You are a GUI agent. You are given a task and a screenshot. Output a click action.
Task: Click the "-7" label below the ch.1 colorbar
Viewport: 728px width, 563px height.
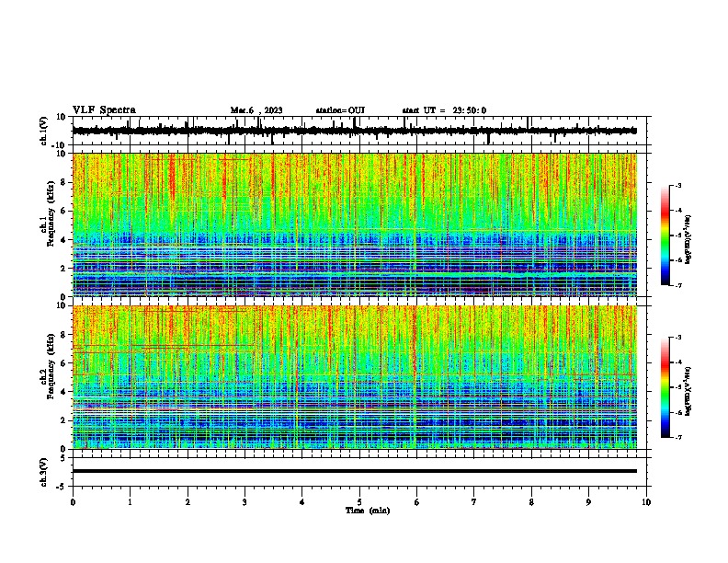point(677,285)
